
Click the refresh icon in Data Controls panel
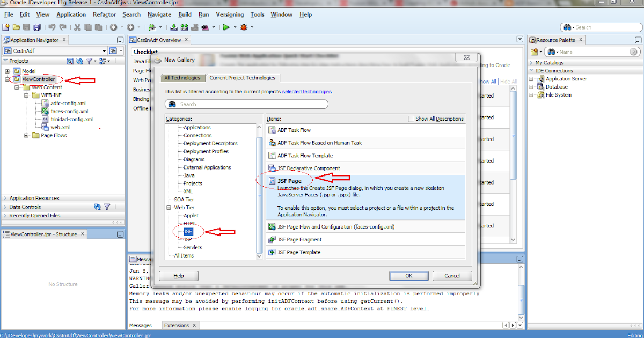coord(97,207)
